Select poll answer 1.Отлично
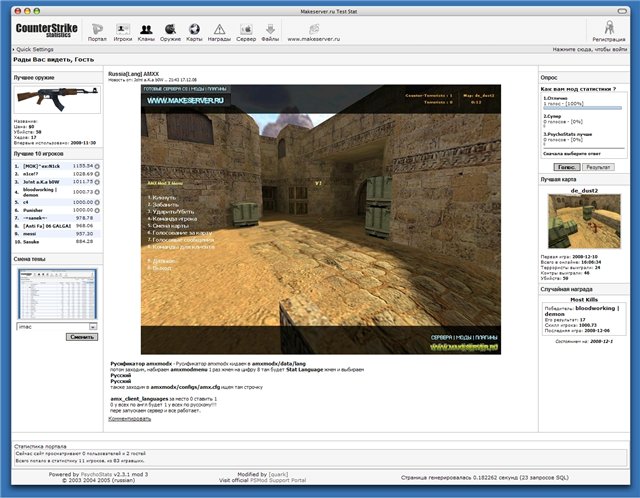The width and height of the screenshot is (640, 498). click(x=555, y=98)
